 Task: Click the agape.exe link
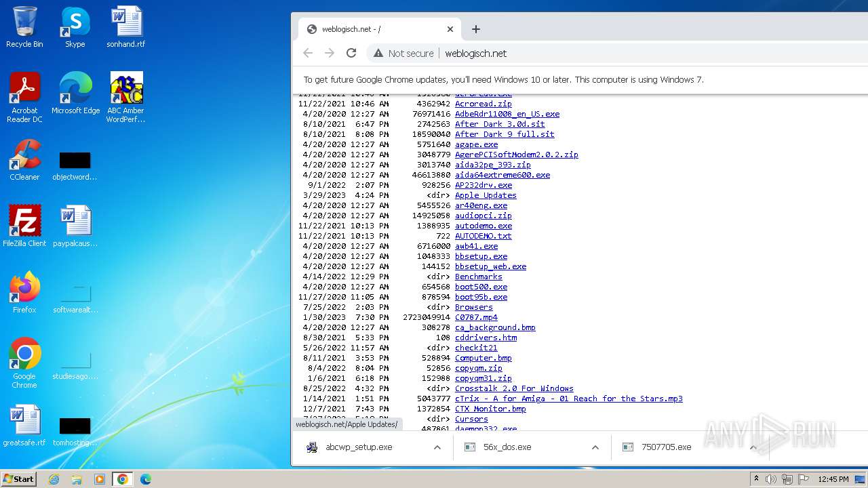pyautogui.click(x=476, y=144)
